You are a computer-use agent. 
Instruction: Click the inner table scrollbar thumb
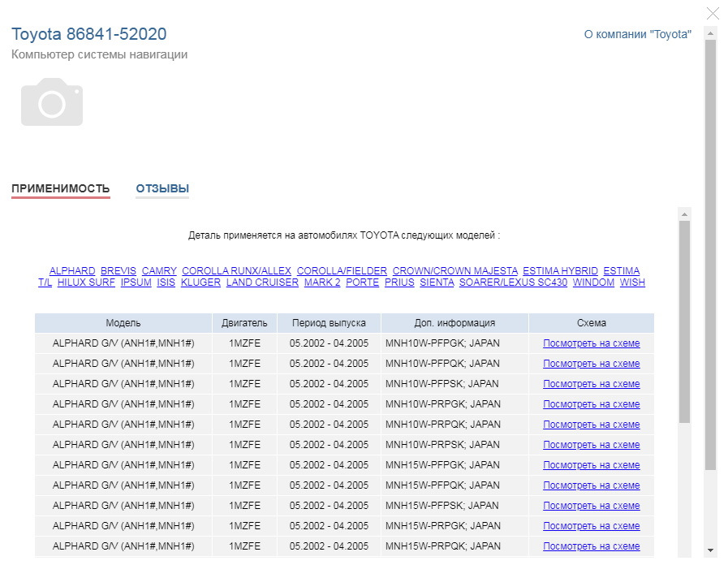pos(684,321)
